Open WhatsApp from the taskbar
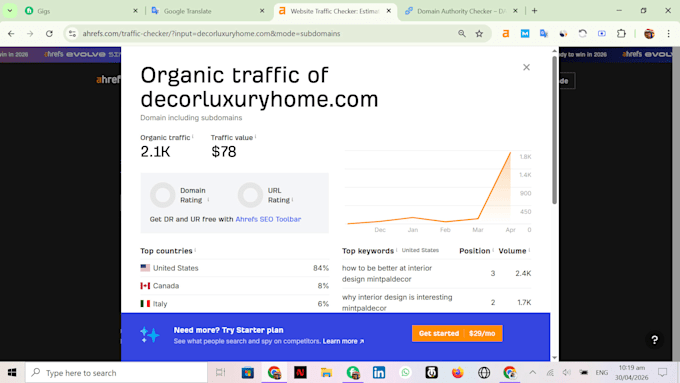Viewport: 680px width, 383px height. (405, 373)
